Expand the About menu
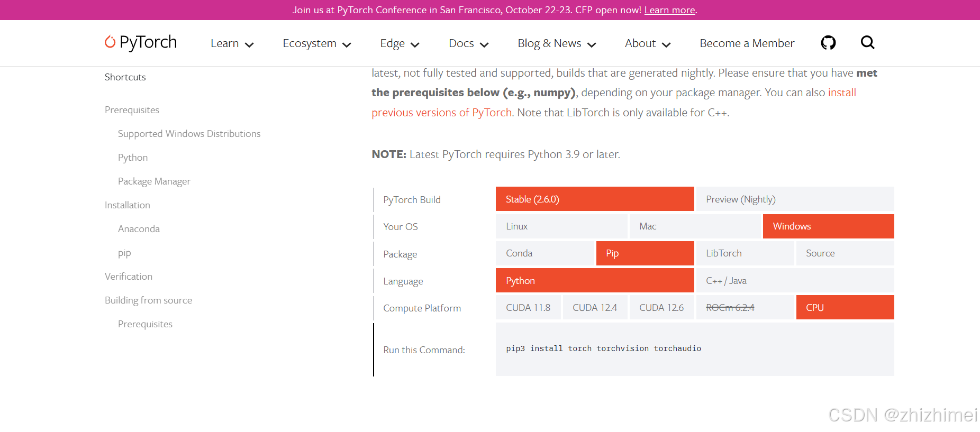Screen dimensions: 980x432 point(648,43)
